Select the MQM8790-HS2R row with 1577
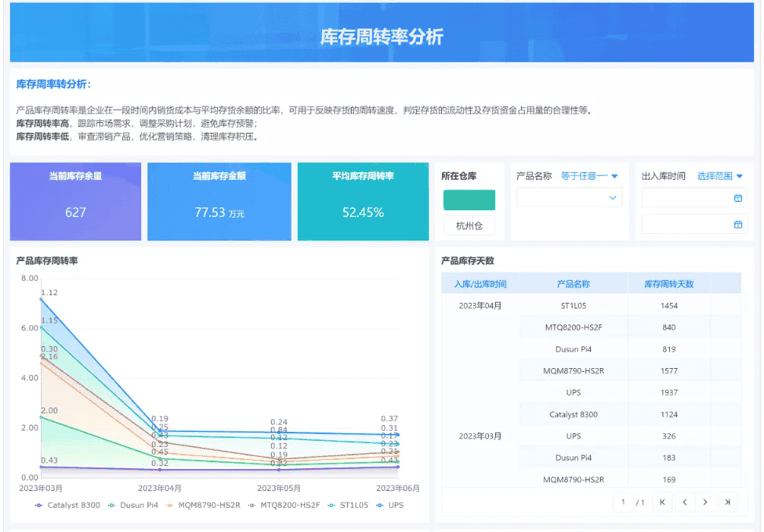Viewport: 764px width, 532px height. (x=630, y=371)
